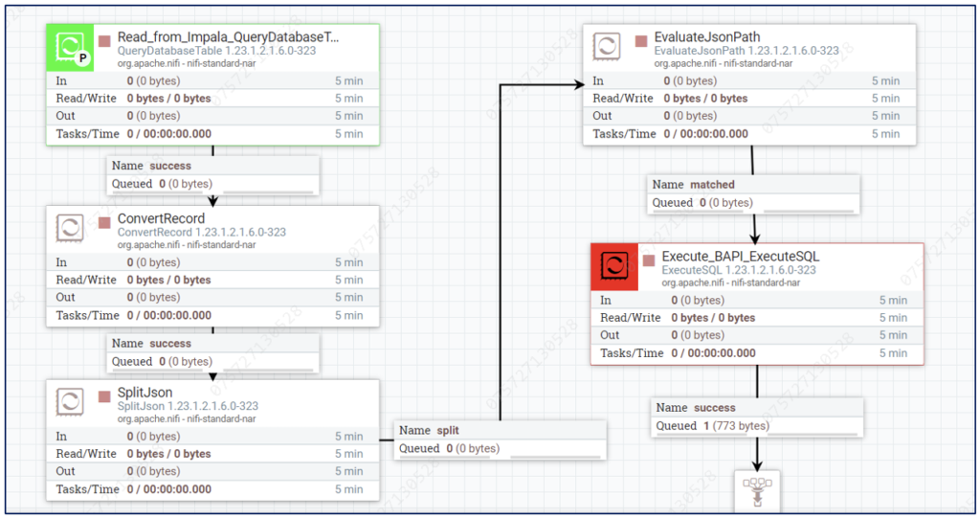
Task: Click Queued 0 (0 bytes) in split connection
Action: click(450, 448)
